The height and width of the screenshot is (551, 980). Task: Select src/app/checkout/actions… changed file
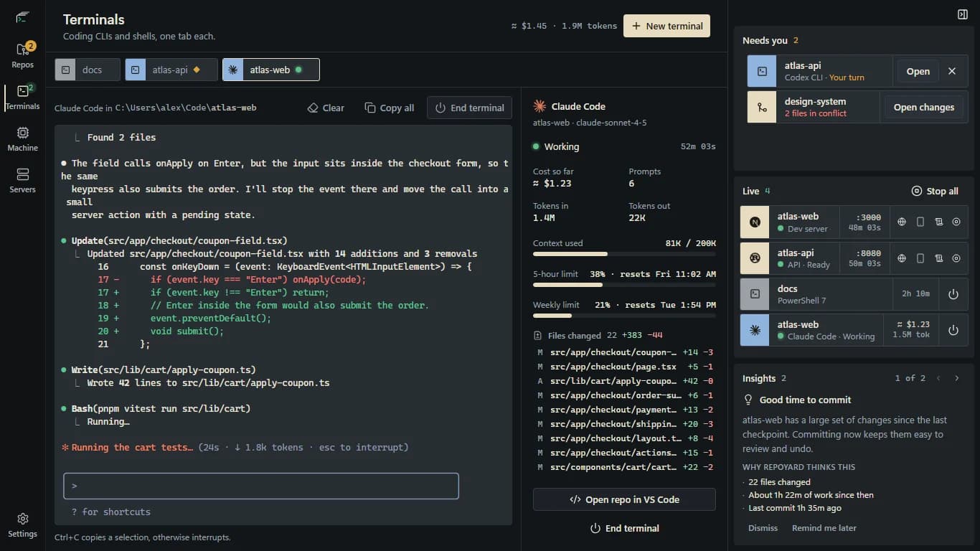(624, 453)
